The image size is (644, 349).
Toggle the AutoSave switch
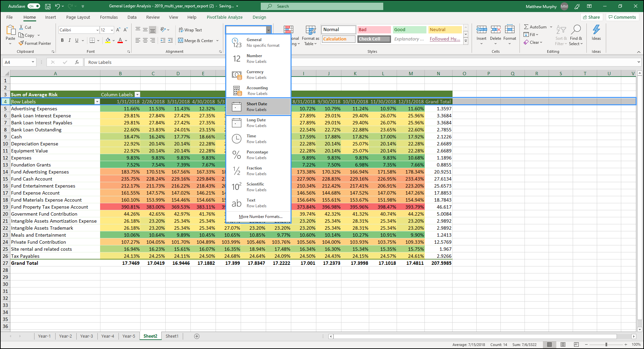pyautogui.click(x=33, y=6)
